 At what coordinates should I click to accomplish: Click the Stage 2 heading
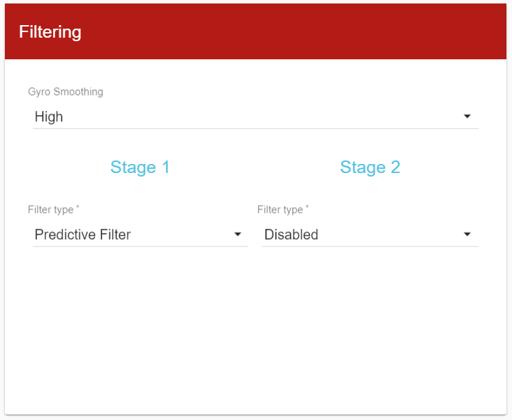(370, 167)
